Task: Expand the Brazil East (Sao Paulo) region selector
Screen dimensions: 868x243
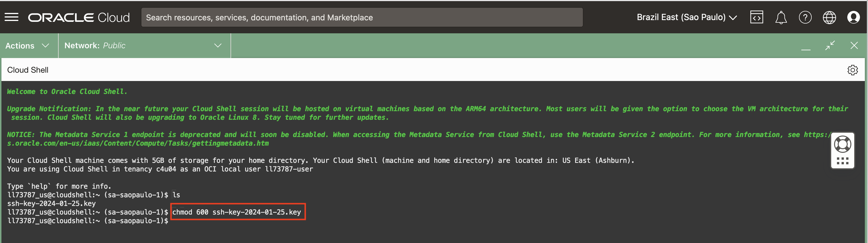Action: pyautogui.click(x=686, y=18)
